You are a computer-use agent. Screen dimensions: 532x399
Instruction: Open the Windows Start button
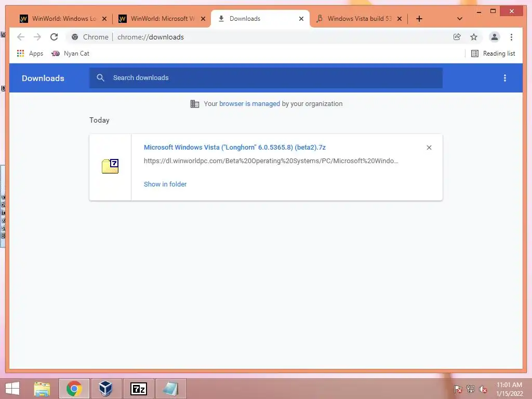click(12, 389)
